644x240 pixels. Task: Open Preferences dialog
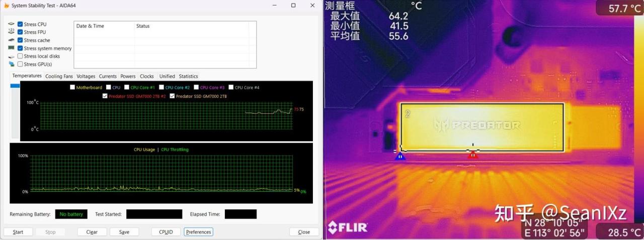198,232
